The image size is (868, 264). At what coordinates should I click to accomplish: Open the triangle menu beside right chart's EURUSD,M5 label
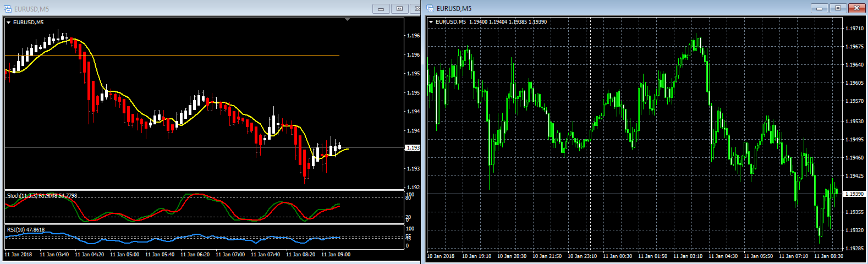tap(431, 22)
